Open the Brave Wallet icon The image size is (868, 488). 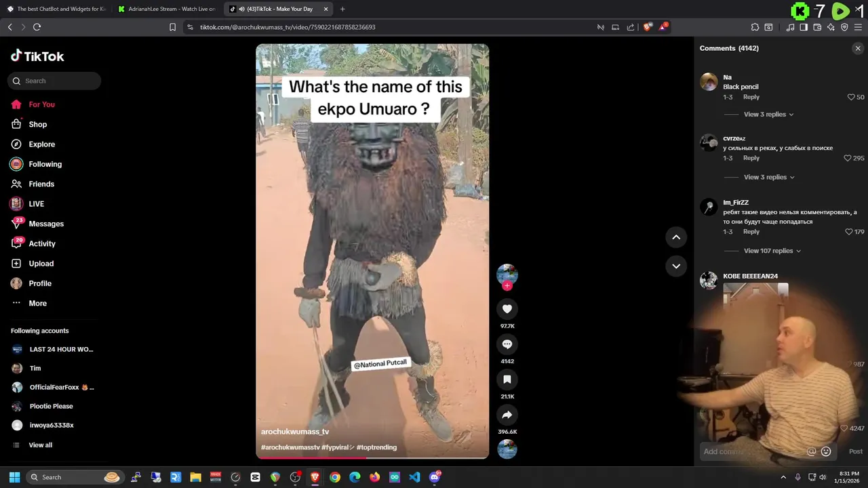[x=817, y=27]
